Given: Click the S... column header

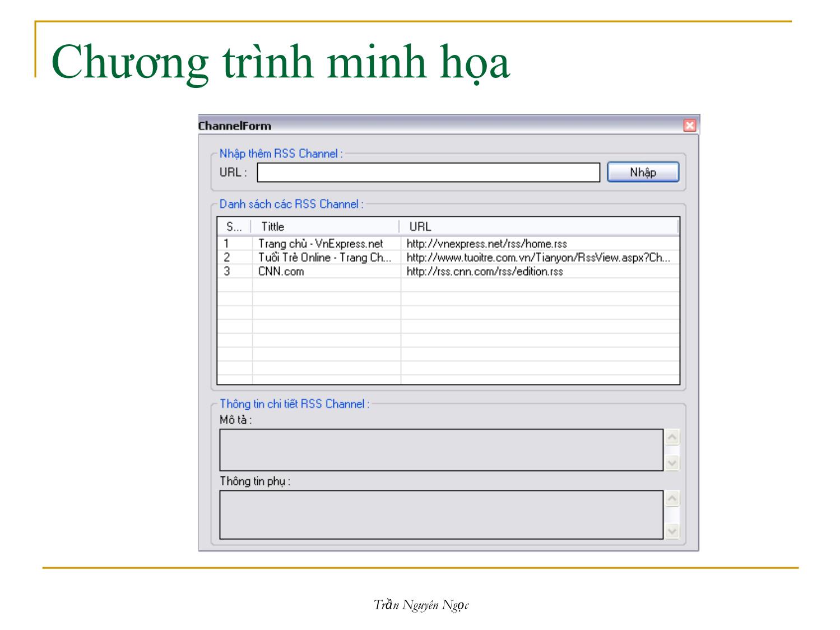Looking at the screenshot, I should (234, 227).
